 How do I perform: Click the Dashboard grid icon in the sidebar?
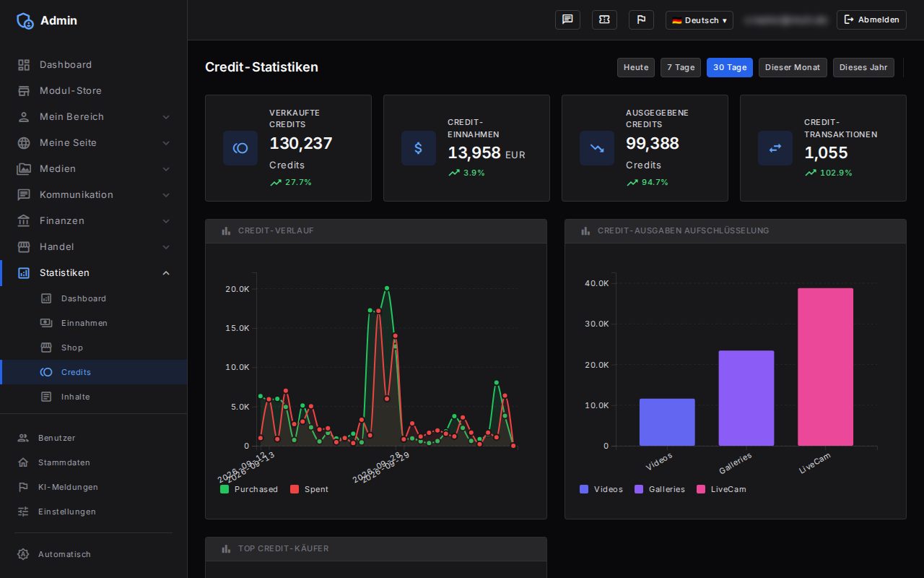(24, 65)
